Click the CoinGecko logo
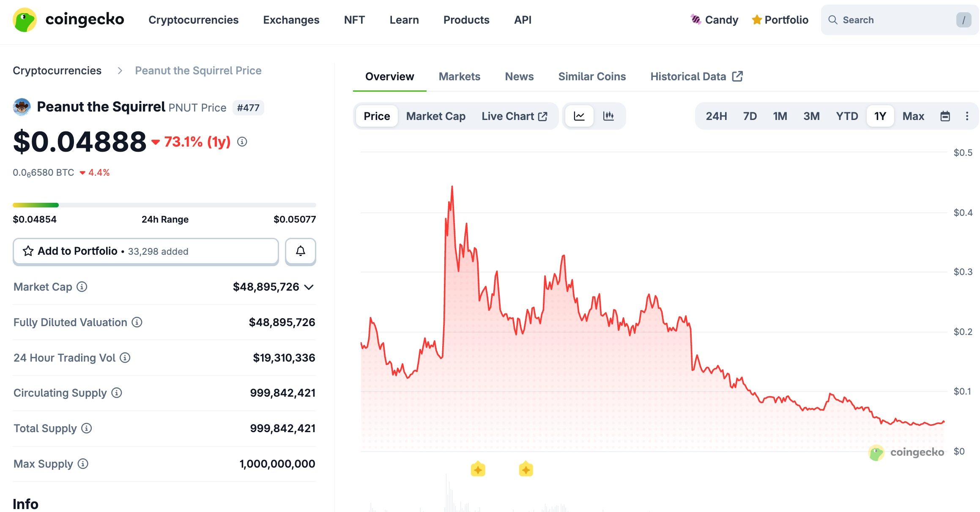The height and width of the screenshot is (512, 980). coord(68,19)
